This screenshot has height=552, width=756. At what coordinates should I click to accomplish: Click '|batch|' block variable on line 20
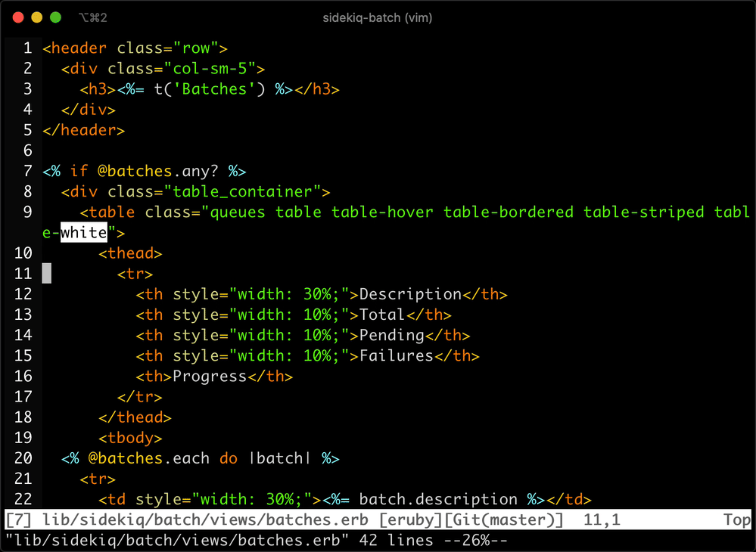point(280,458)
